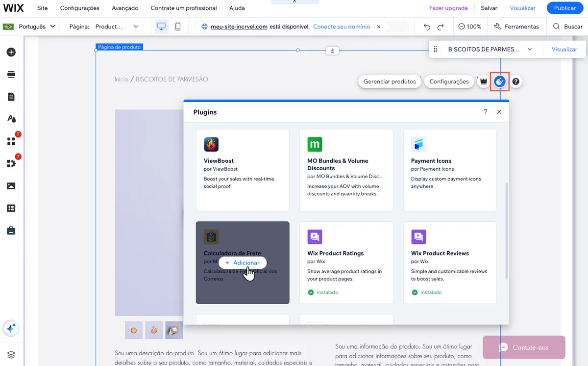Open the AI sparkle assistant icon
588x366 pixels.
click(11, 328)
